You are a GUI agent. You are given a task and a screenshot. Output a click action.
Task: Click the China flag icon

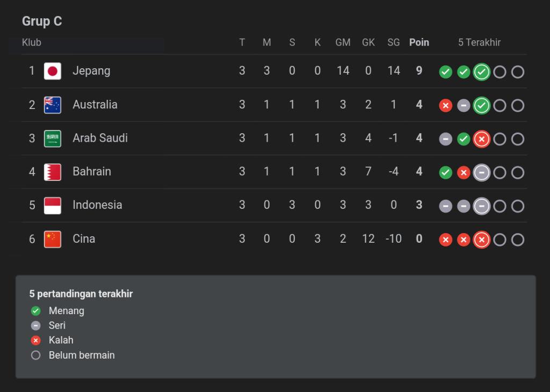tap(53, 239)
